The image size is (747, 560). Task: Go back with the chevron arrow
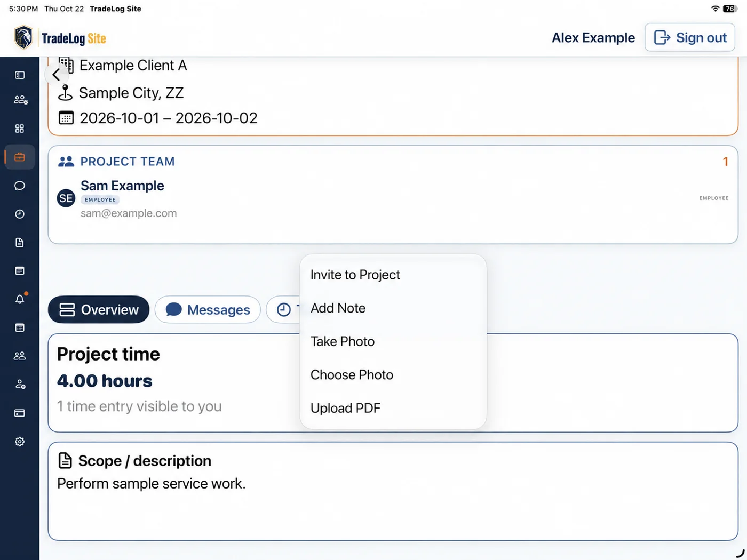click(57, 75)
